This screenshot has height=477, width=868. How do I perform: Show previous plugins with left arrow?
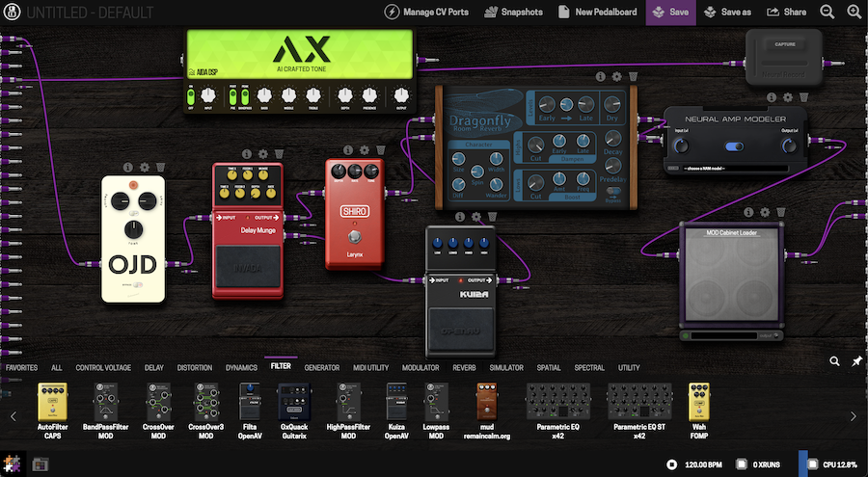(x=14, y=416)
